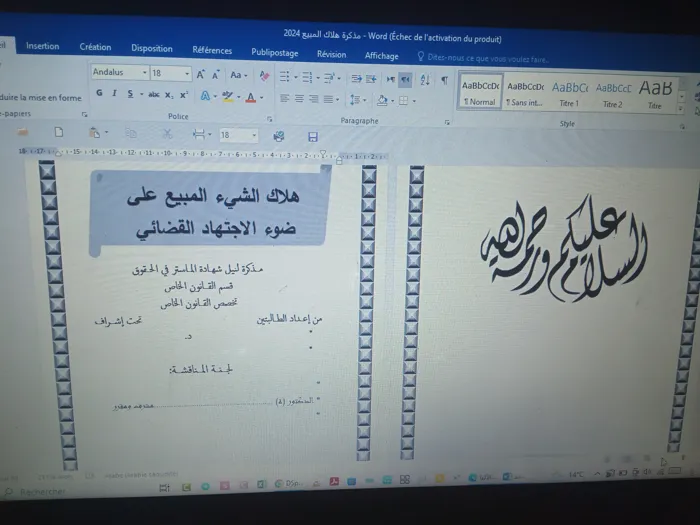
Task: Apply subscript formatting
Action: point(168,95)
